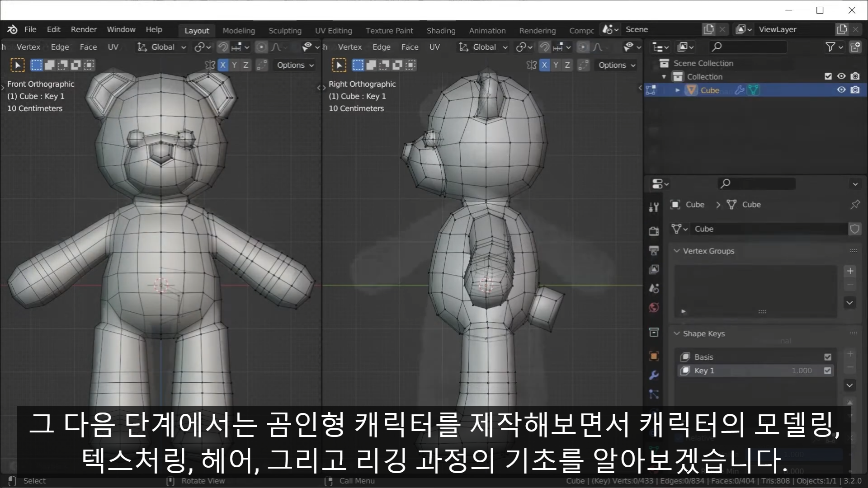Open the Object properties orange square tab
Image resolution: width=868 pixels, height=488 pixels.
coord(654,356)
